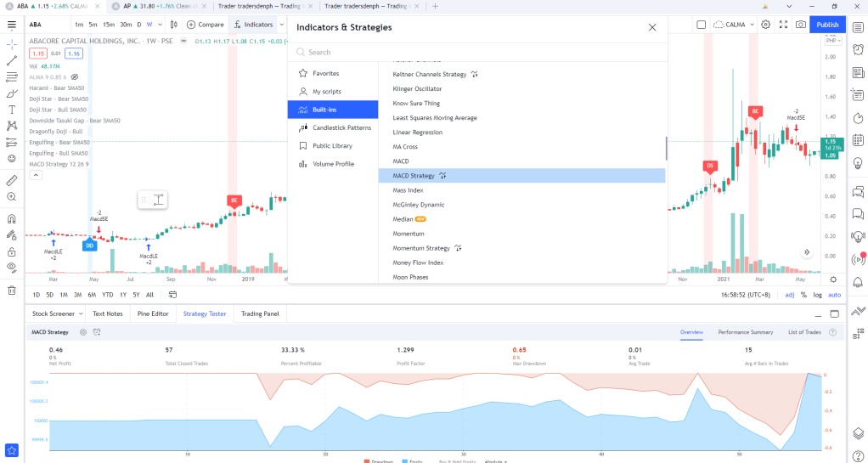Open the help question mark icon
This screenshot has height=463, width=868.
858,455
